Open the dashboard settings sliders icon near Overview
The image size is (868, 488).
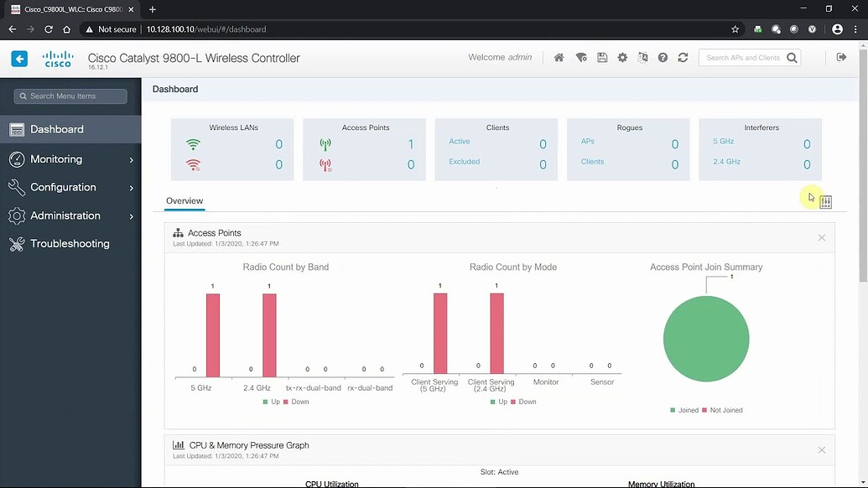point(825,201)
